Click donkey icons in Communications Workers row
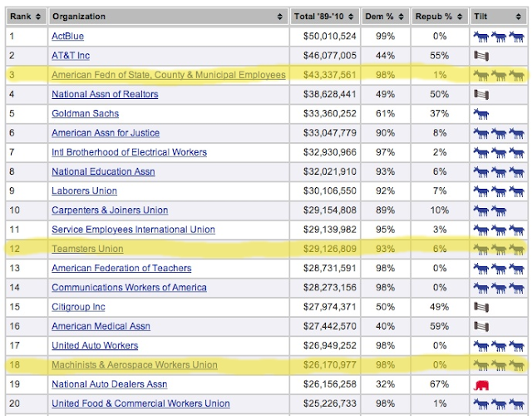Image resolution: width=532 pixels, height=416 pixels. [x=499, y=288]
